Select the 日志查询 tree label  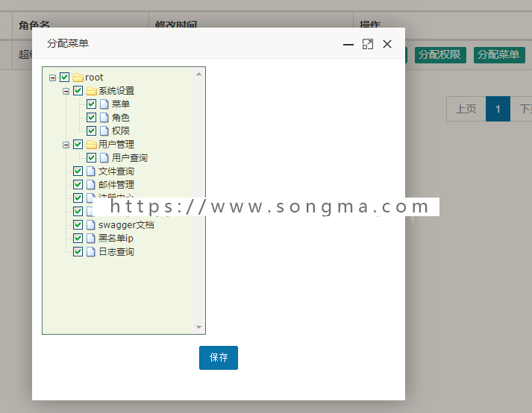click(116, 251)
